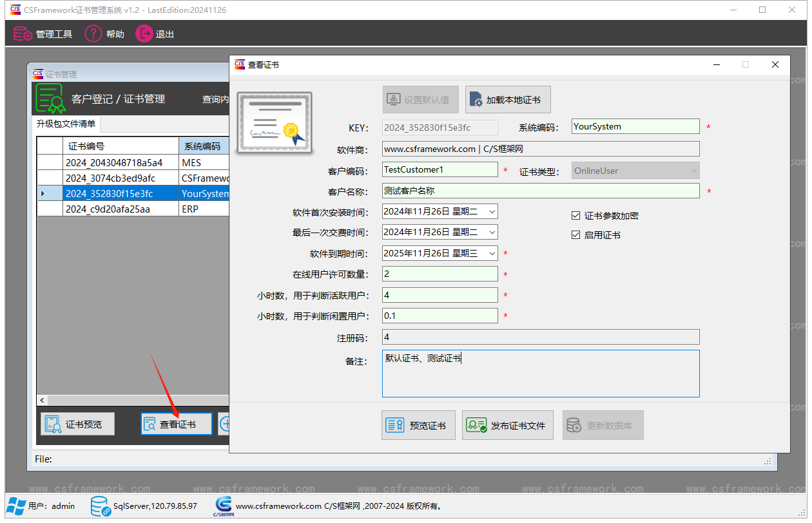Click the 系统编码 column header in grid
The image size is (812, 523).
tap(204, 146)
